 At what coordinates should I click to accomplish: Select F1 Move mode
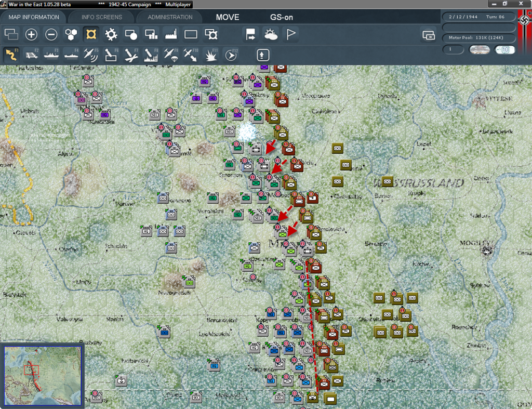pyautogui.click(x=11, y=55)
